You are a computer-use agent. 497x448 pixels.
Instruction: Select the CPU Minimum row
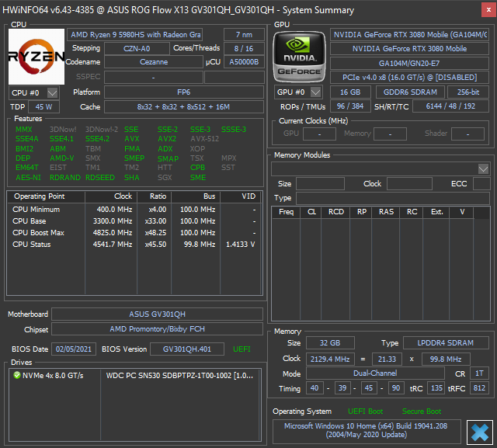(x=134, y=210)
